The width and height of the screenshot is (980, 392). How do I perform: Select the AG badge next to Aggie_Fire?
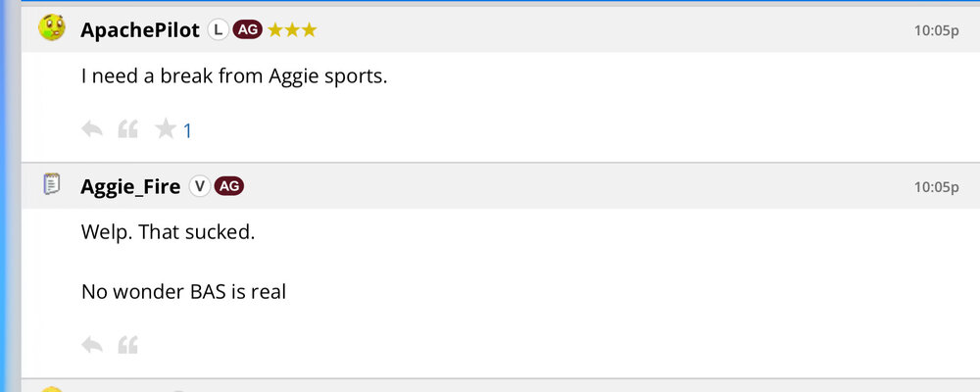pos(228,186)
